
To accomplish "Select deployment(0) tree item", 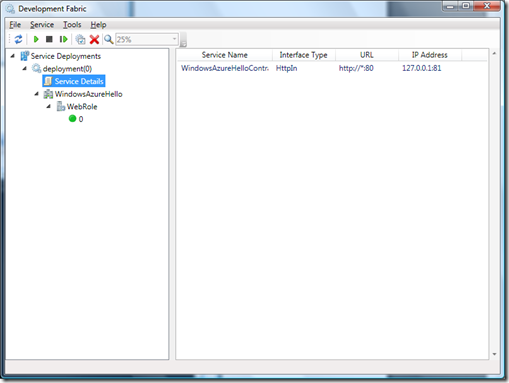I will point(67,69).
